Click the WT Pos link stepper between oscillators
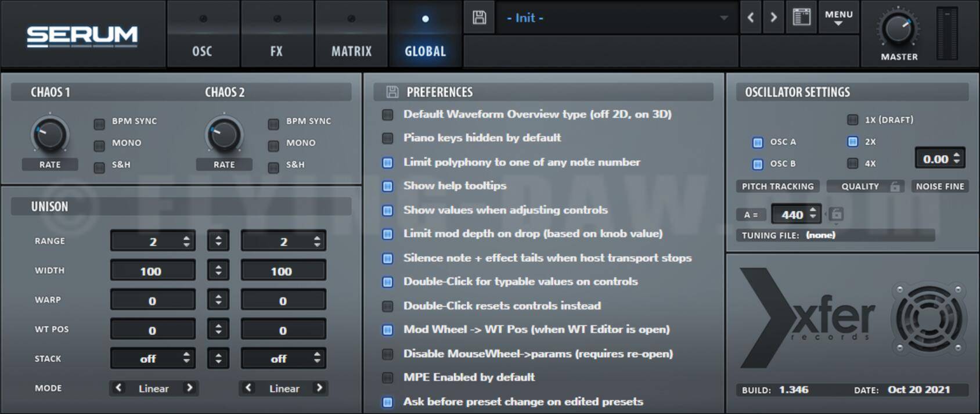This screenshot has width=980, height=414. pyautogui.click(x=218, y=329)
